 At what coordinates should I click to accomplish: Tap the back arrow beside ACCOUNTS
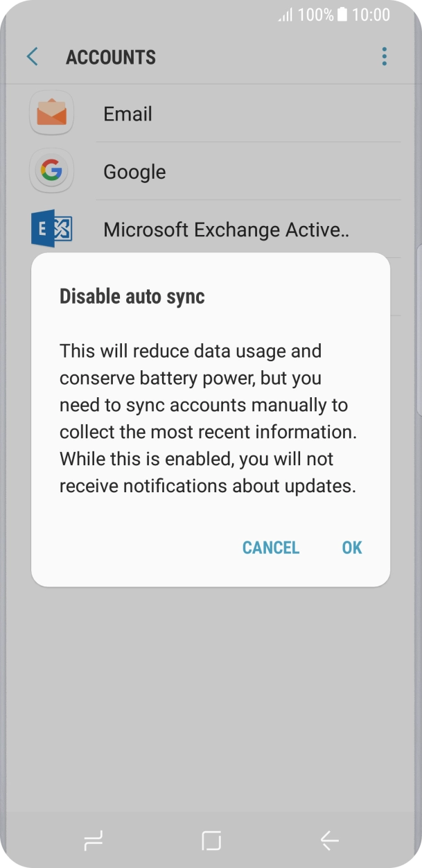32,57
